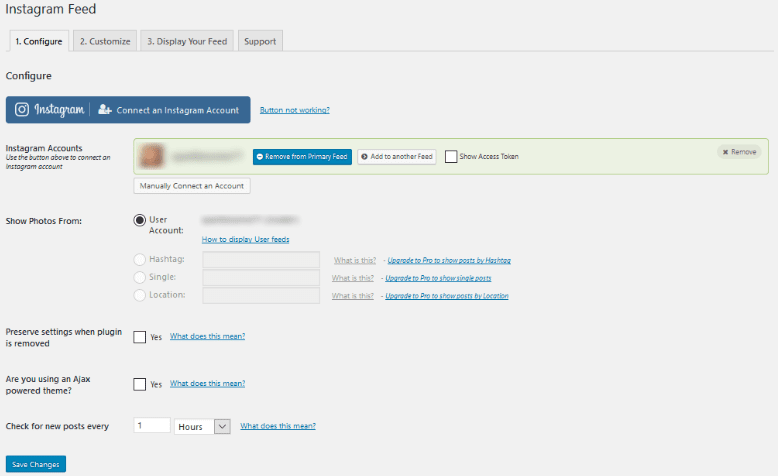
Task: Enable the Show Access Token checkbox
Action: click(451, 156)
